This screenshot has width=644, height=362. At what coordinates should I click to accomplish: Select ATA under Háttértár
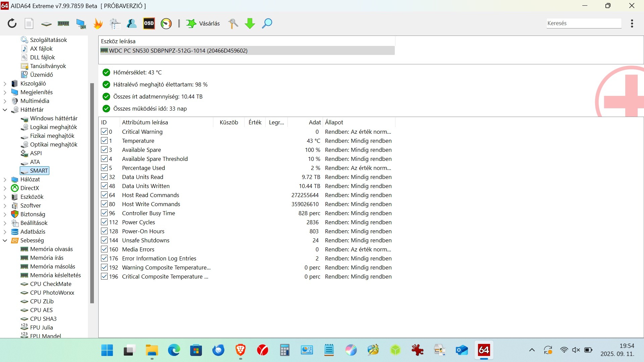(35, 162)
